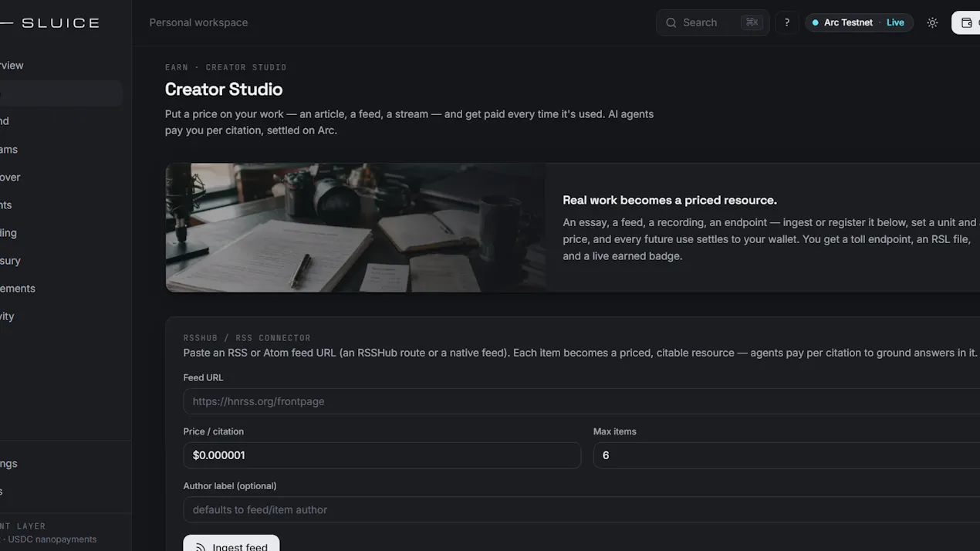Click the ⌘K shortcut badge
980x551 pixels.
point(752,22)
